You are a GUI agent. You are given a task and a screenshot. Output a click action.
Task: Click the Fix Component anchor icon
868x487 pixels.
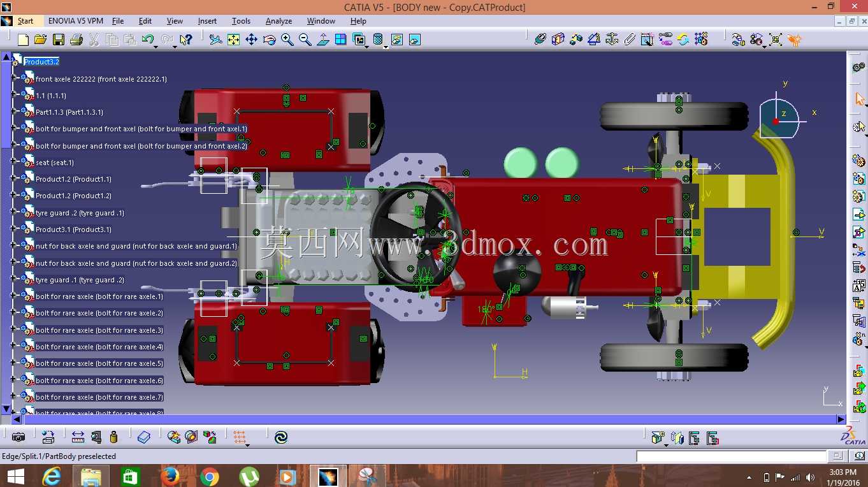(x=612, y=40)
